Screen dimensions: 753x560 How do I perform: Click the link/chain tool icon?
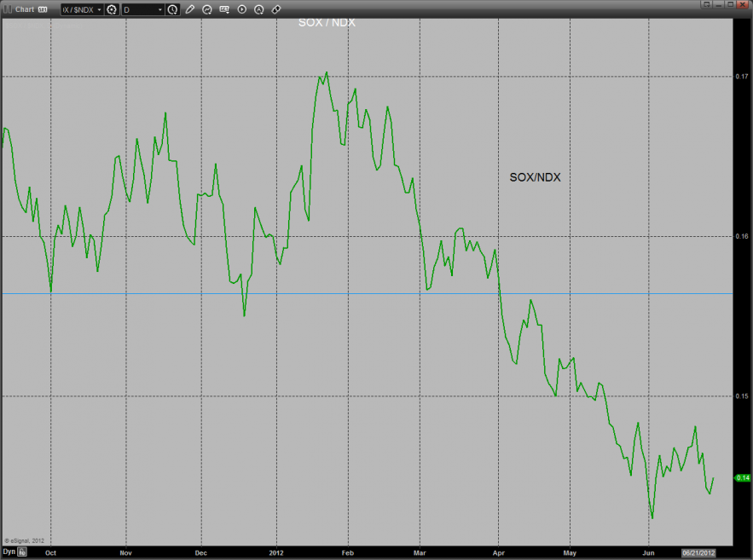276,9
